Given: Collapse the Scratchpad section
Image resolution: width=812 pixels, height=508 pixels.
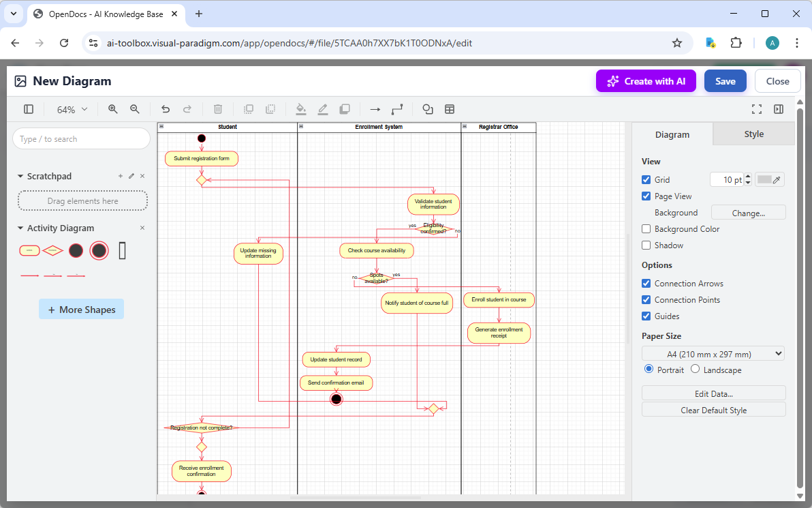Looking at the screenshot, I should [x=20, y=175].
